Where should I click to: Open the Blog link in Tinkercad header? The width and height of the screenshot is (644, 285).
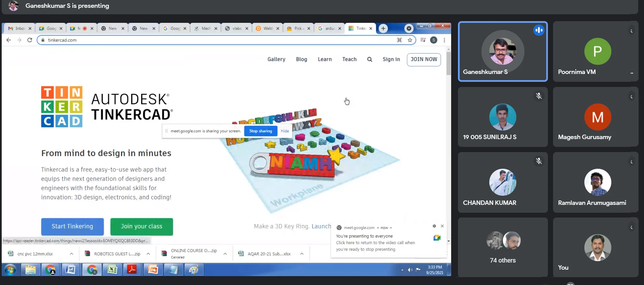[x=302, y=59]
